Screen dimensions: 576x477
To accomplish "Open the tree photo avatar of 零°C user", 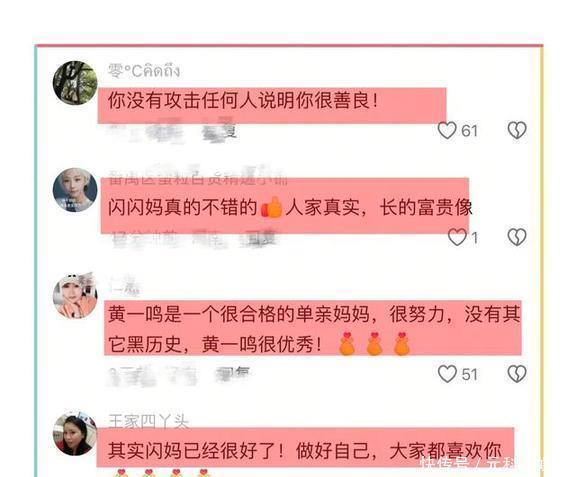I will tap(75, 83).
